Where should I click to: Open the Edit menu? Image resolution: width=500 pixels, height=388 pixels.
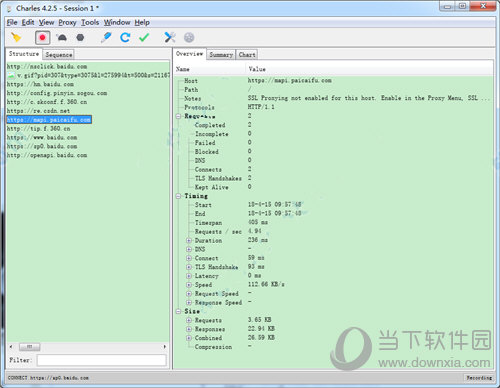click(x=28, y=22)
